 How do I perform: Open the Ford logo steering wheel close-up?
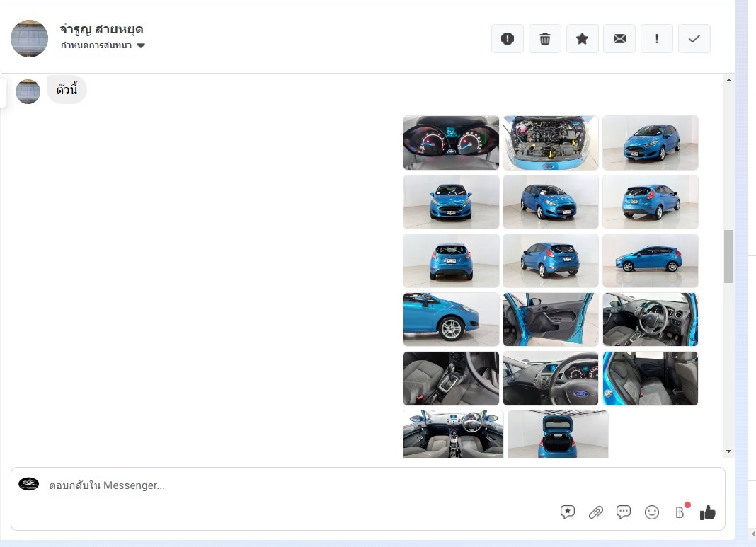pyautogui.click(x=551, y=379)
